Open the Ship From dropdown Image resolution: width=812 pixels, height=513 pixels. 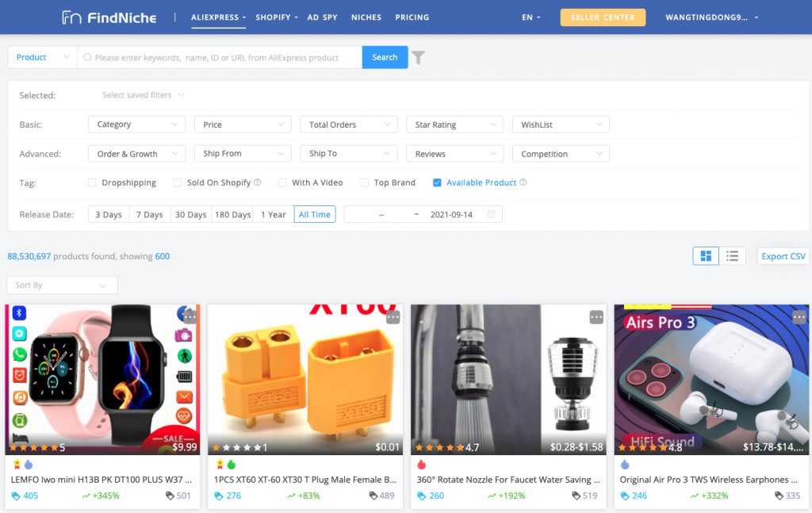pyautogui.click(x=243, y=153)
